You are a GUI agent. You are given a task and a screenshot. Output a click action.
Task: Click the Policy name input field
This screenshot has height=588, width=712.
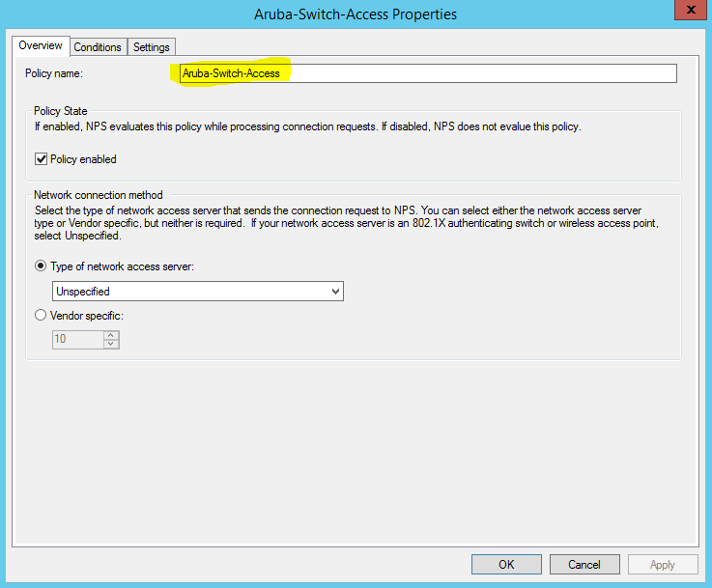pyautogui.click(x=428, y=73)
